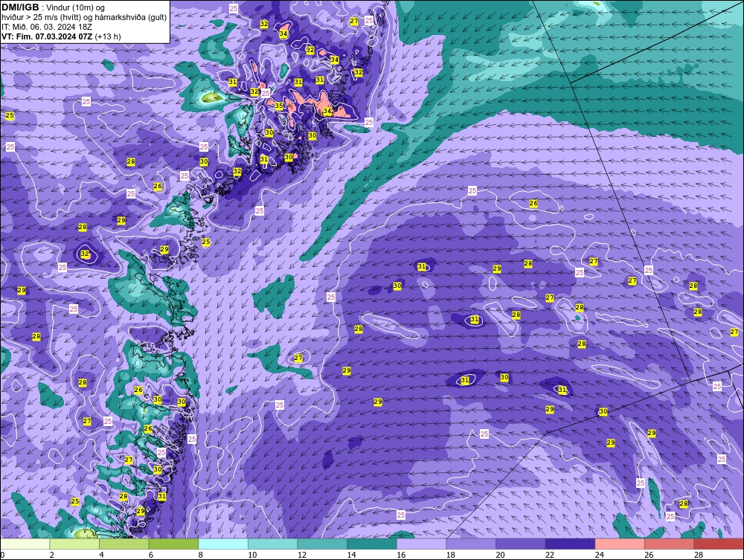Pick the light green 2–4 m/s legend swatch

click(74, 544)
